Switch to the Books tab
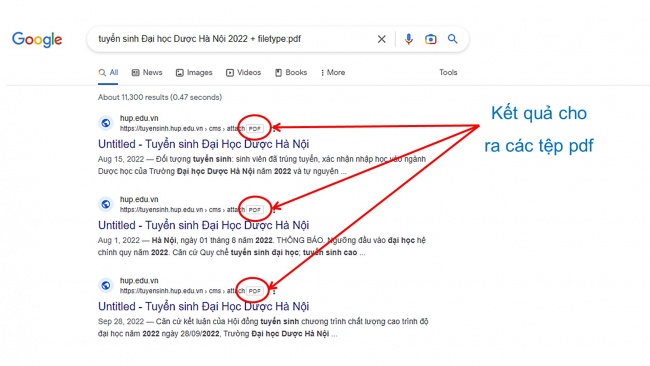 click(x=291, y=73)
